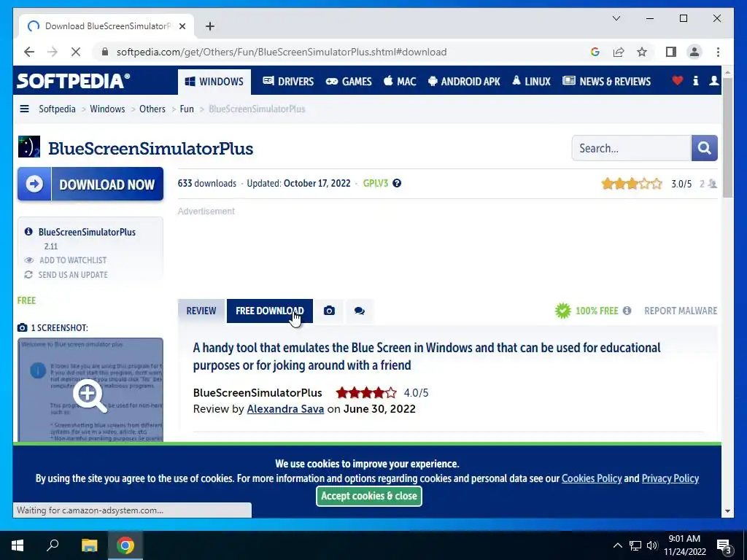
Task: Click the Softpedia logo
Action: pyautogui.click(x=74, y=81)
